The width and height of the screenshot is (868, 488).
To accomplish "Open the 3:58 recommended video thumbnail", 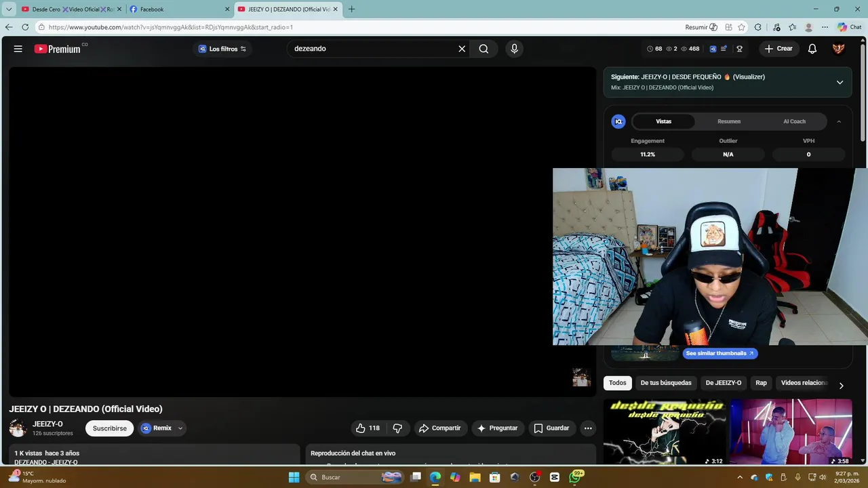I will tap(791, 432).
